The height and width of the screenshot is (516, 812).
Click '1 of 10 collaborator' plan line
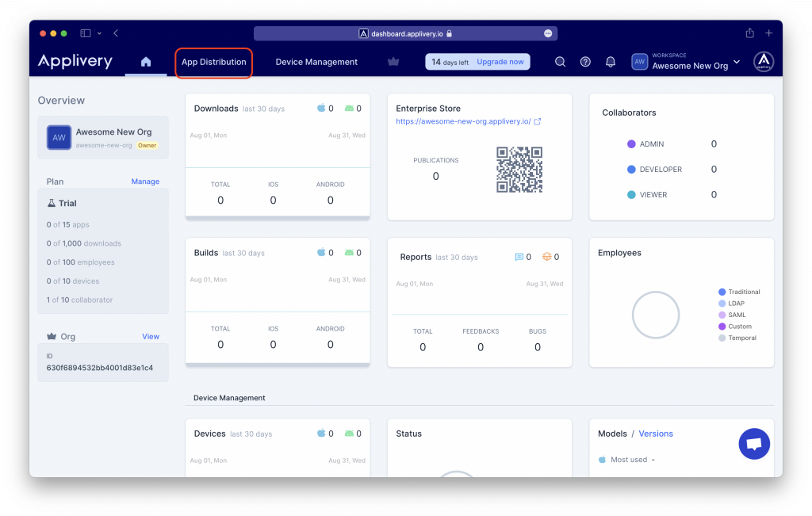pyautogui.click(x=80, y=300)
